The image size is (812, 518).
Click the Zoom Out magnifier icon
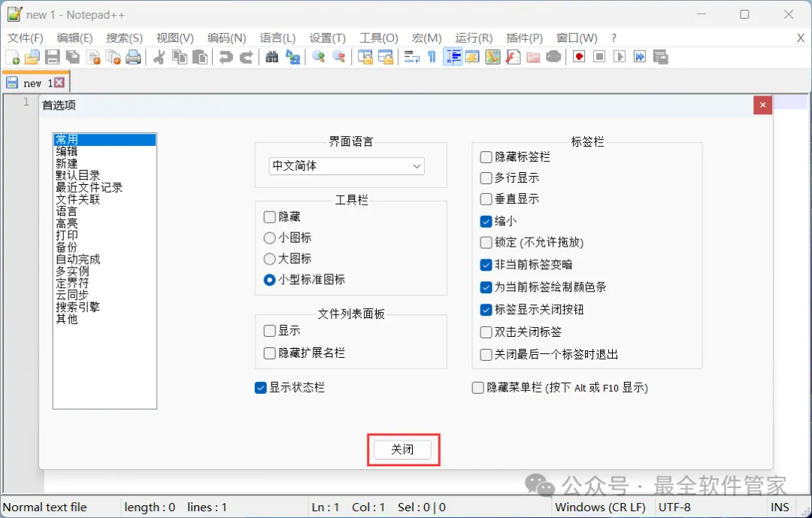tap(338, 57)
